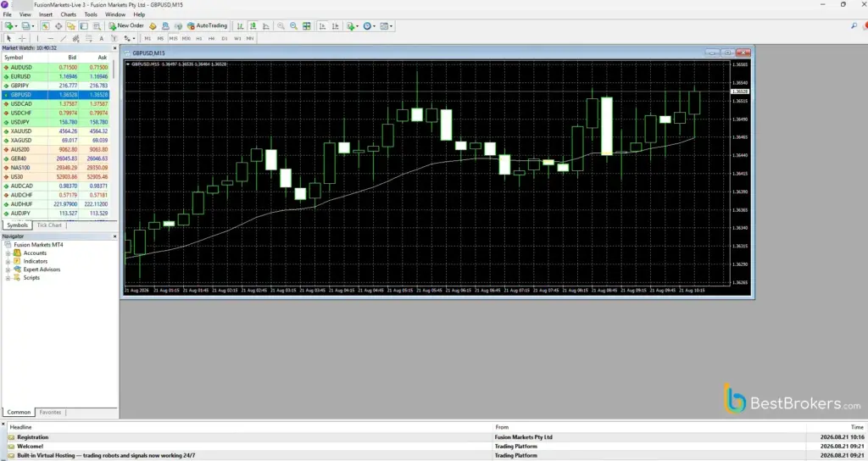Expand the Expert Advisors node in Navigator
The image size is (868, 461).
[8, 269]
